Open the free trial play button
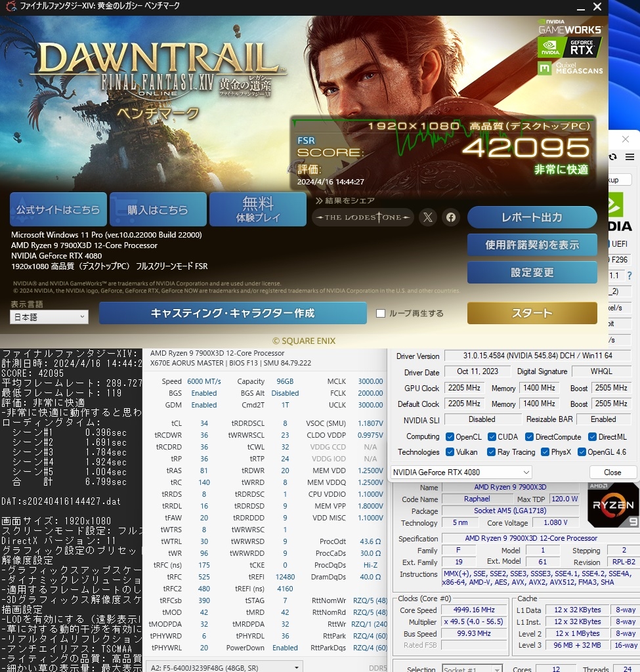 point(258,209)
